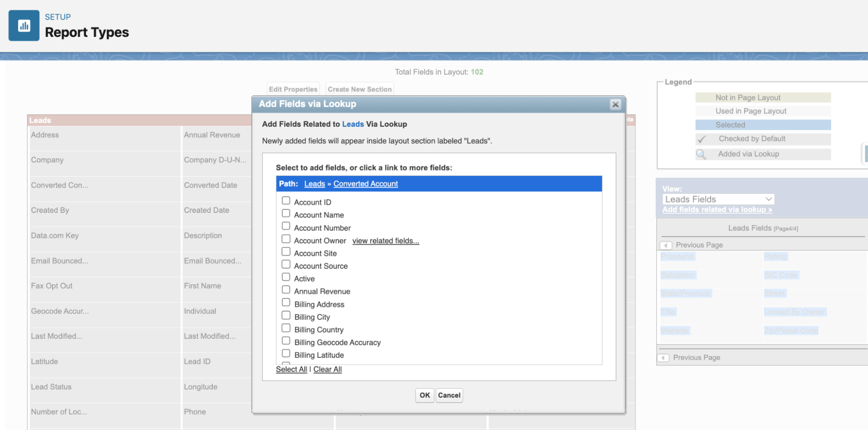Click the Checked by Default checkmark icon
This screenshot has width=868, height=430.
pyautogui.click(x=702, y=139)
